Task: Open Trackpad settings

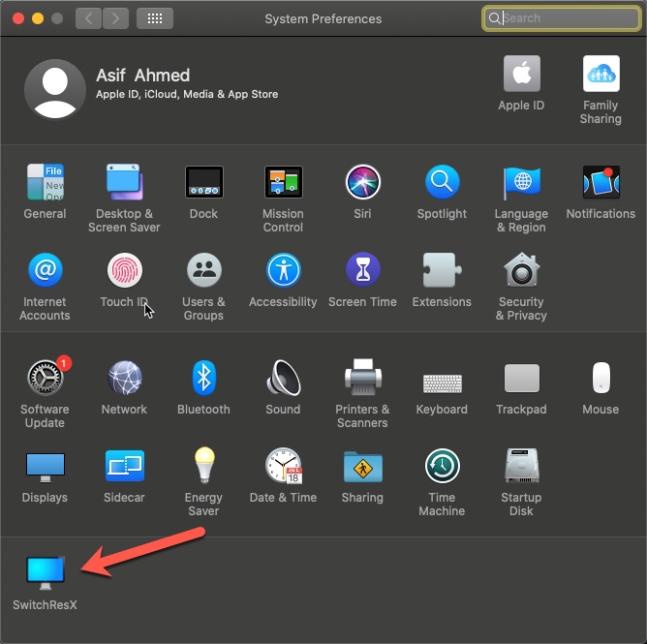Action: (x=521, y=378)
